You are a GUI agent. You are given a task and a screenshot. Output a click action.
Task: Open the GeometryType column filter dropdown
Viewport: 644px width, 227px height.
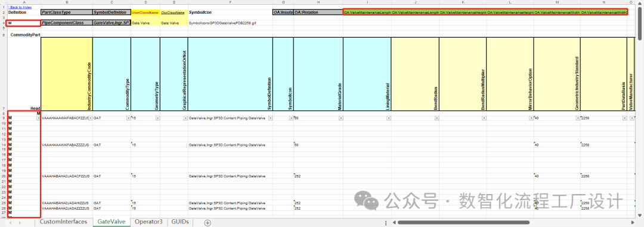(x=157, y=118)
